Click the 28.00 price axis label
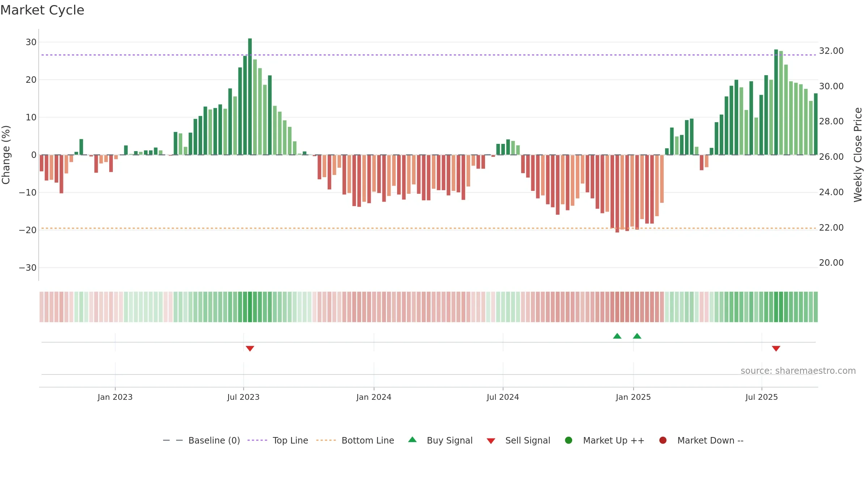Image resolution: width=868 pixels, height=488 pixels. (831, 121)
